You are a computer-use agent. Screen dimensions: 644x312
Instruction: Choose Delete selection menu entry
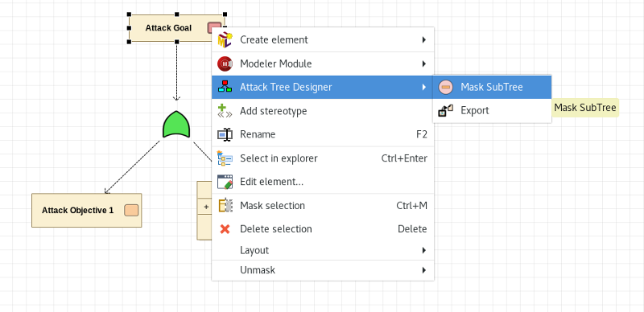tap(323, 229)
